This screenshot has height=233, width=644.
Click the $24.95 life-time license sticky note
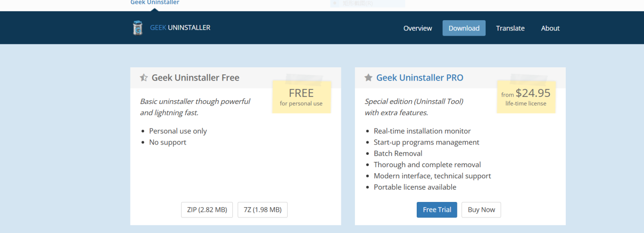(x=526, y=97)
